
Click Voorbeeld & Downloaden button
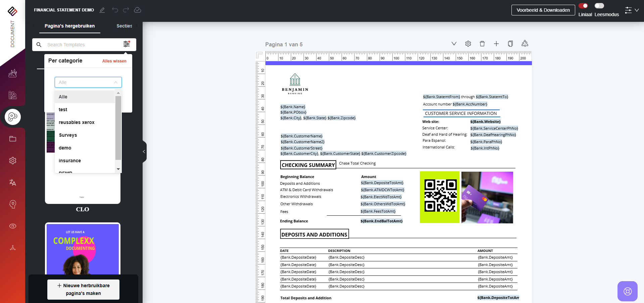pos(543,10)
